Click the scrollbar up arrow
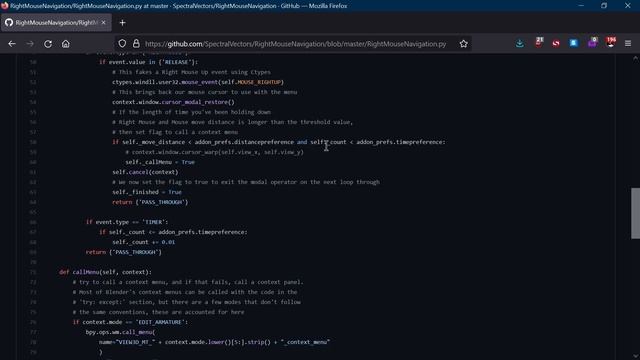The height and width of the screenshot is (360, 640). click(x=636, y=59)
